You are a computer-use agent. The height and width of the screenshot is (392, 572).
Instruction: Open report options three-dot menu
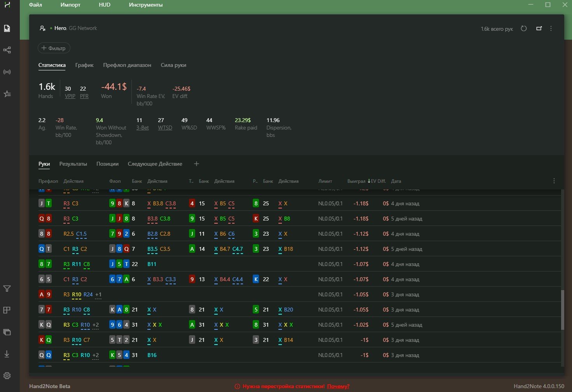[551, 28]
